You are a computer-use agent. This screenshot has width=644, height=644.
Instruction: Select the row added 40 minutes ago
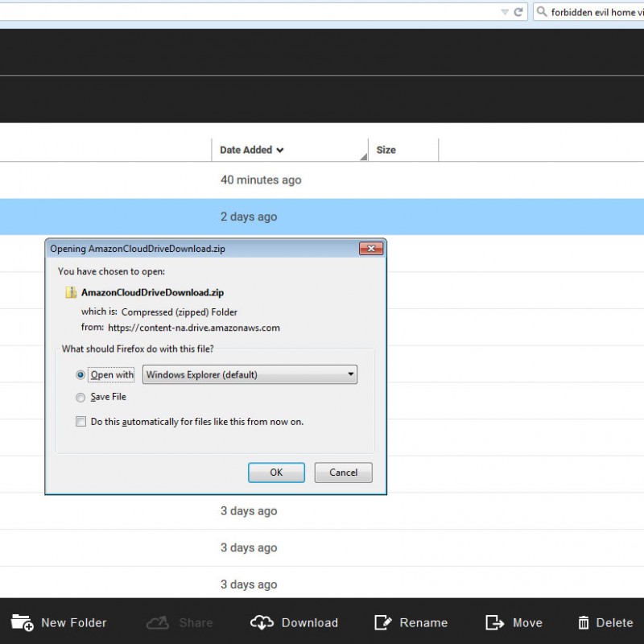click(322, 180)
